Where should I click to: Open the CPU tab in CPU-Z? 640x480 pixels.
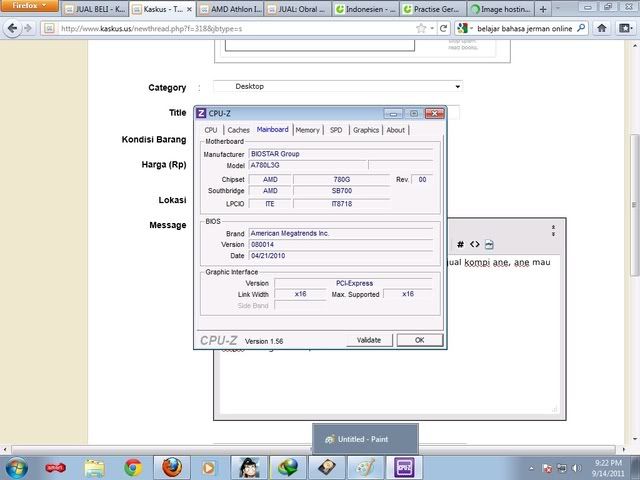(x=211, y=130)
